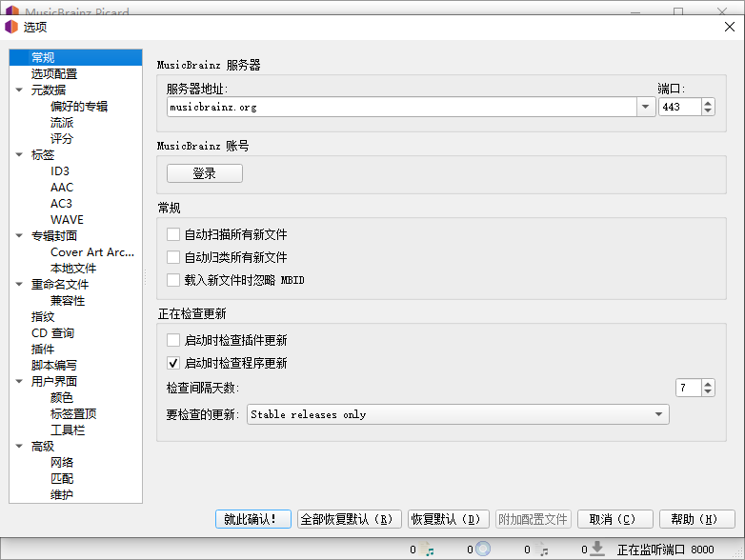The image size is (745, 560).
Task: Enable 自动归类所有新文件 checkbox
Action: (173, 257)
